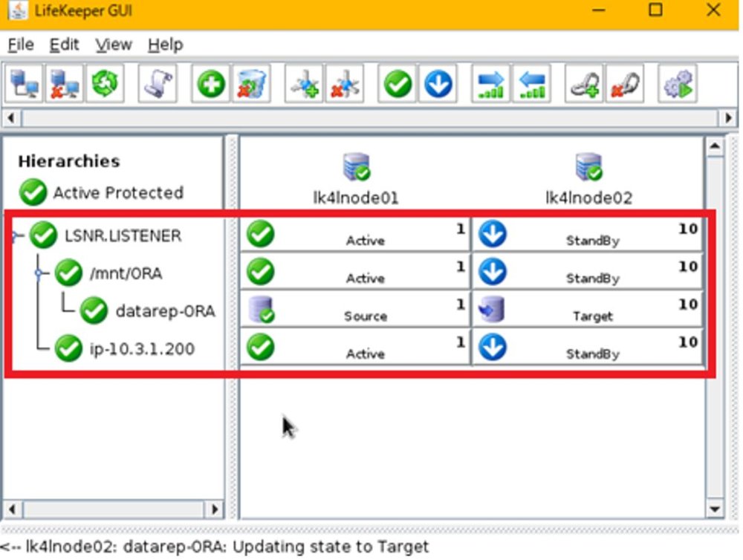Click the Out of Service blue arrow toolbar icon
Viewport: 743px width, 560px height.
(438, 85)
